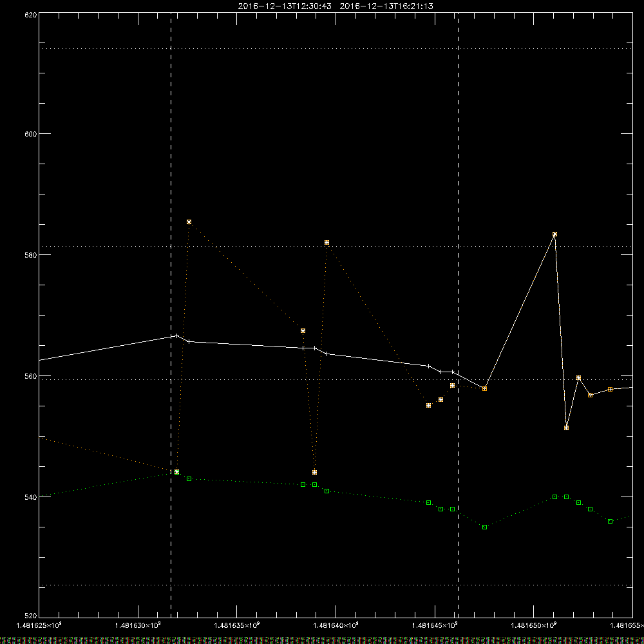Click the end timestamp 2016-12-13T16:21:13 in title

coord(386,6)
